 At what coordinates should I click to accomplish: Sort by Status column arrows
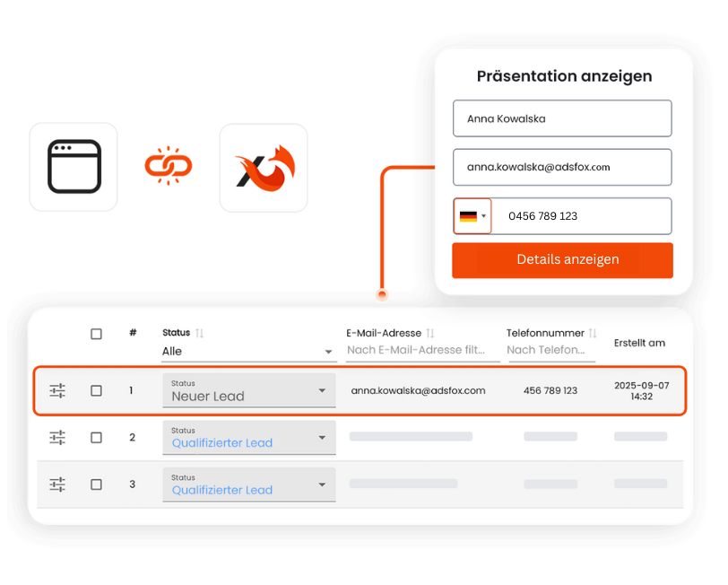[x=200, y=333]
